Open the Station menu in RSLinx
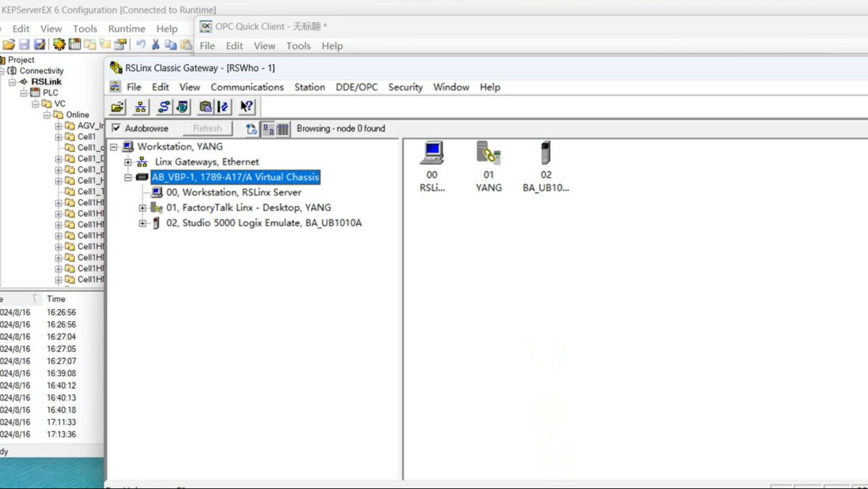This screenshot has width=868, height=489. 310,87
